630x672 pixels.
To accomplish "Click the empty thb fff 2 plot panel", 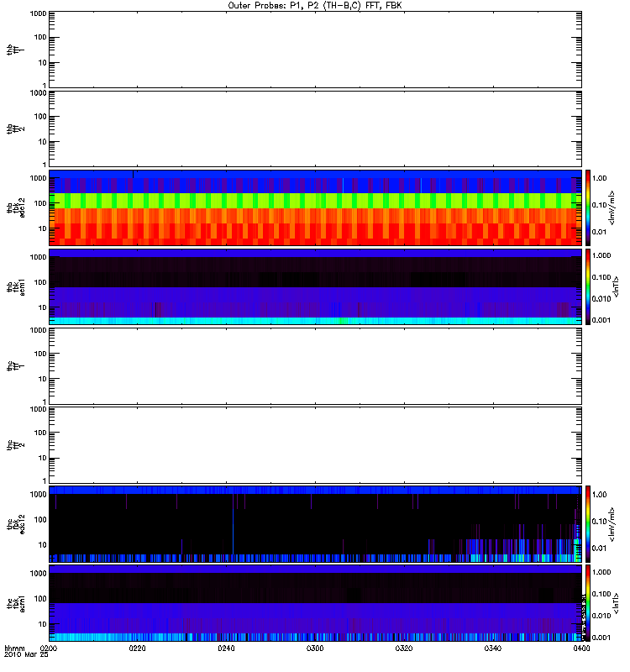I will click(315, 129).
